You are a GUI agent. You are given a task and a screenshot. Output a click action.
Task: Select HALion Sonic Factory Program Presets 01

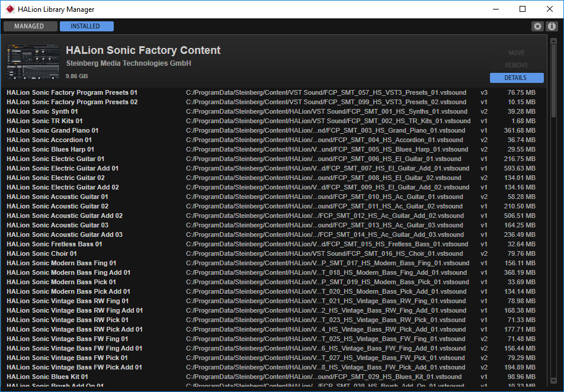tap(72, 92)
